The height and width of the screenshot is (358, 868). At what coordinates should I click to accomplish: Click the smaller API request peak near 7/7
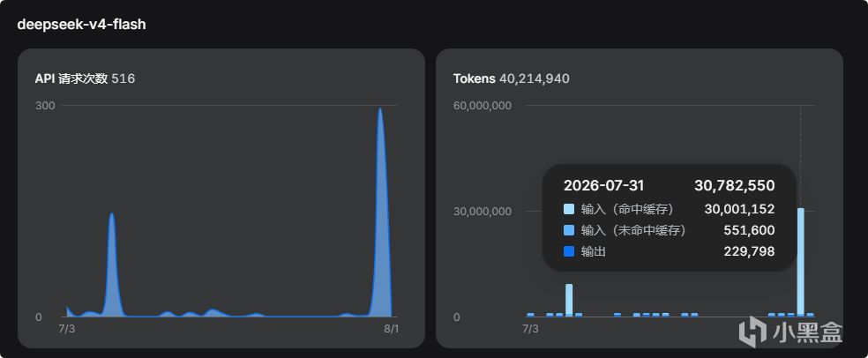[112, 265]
